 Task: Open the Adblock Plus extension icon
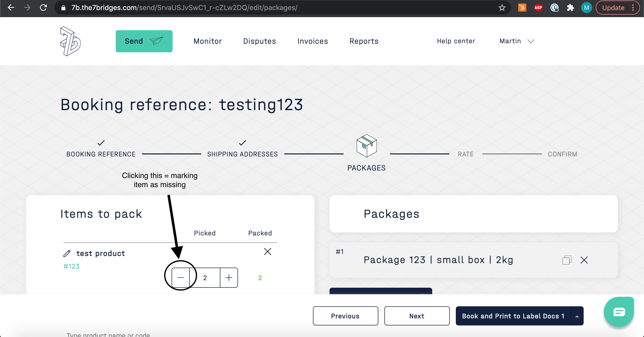[x=538, y=8]
